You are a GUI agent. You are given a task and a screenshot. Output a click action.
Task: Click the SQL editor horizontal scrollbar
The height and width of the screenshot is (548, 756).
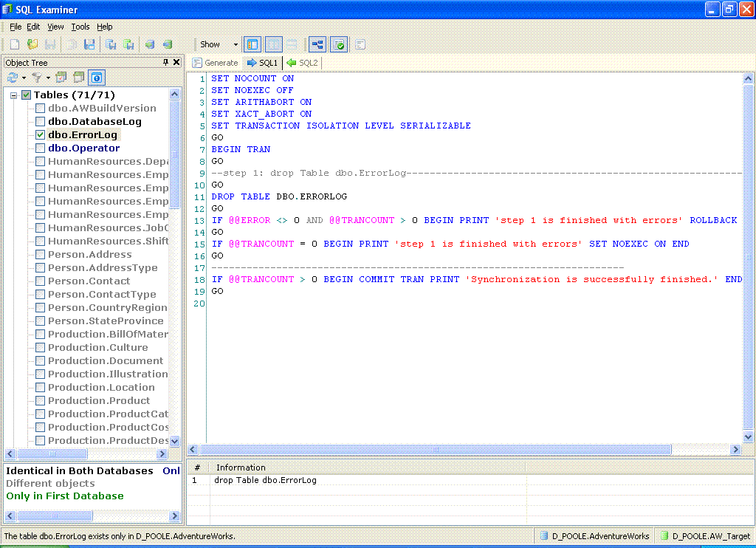(436, 449)
